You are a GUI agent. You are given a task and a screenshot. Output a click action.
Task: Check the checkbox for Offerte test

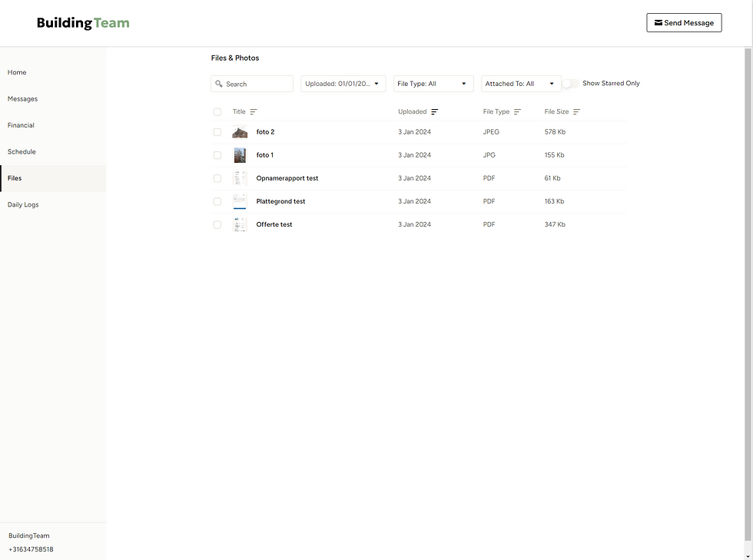pos(217,224)
